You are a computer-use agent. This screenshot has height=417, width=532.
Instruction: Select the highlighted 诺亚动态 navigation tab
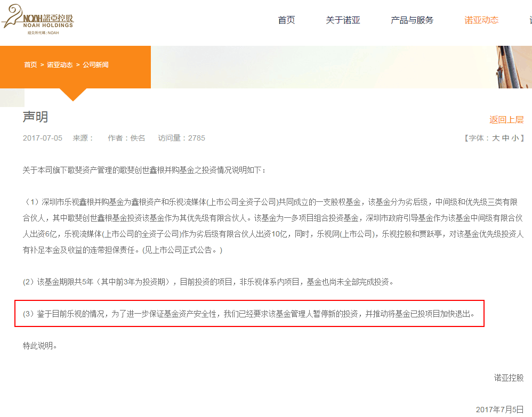click(x=481, y=20)
